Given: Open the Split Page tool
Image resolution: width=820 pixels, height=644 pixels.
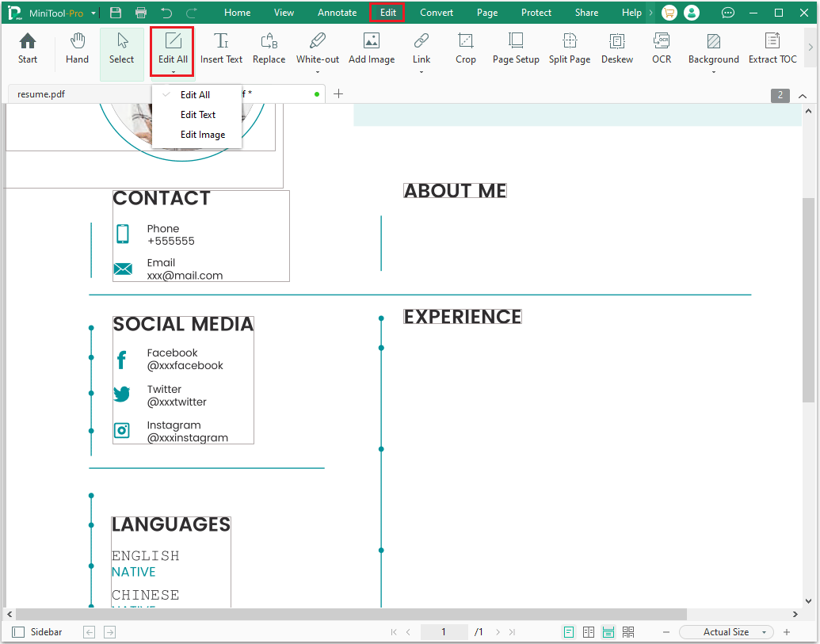Looking at the screenshot, I should 570,49.
